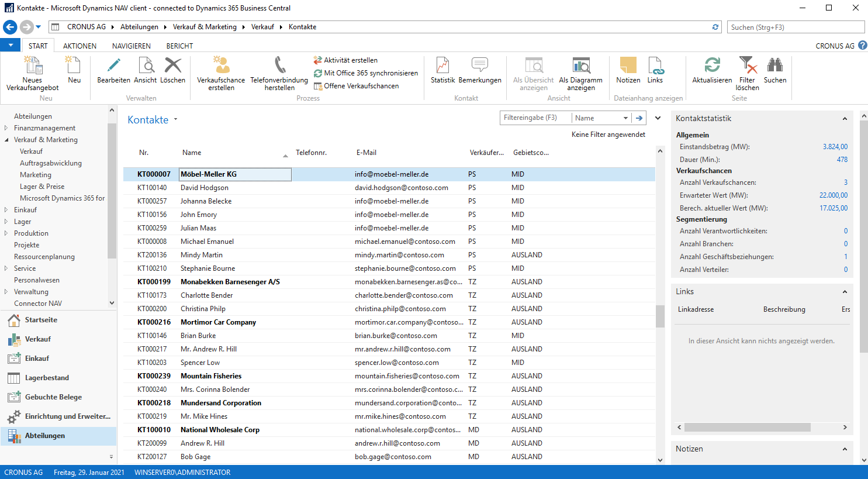Select Lager & Preise tree item
The height and width of the screenshot is (479, 868).
tap(42, 187)
